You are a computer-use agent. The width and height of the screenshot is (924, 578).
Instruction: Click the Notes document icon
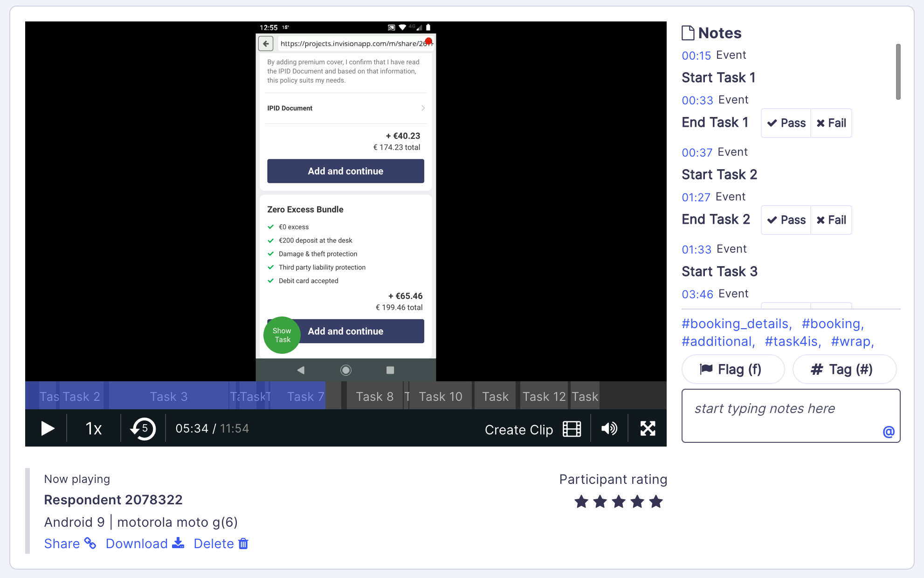[x=688, y=33]
